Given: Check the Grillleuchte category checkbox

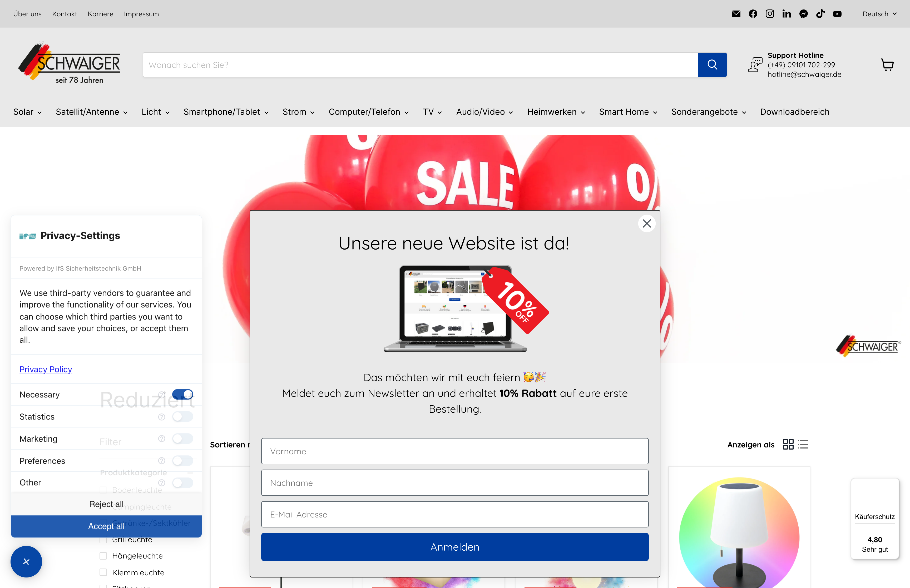Looking at the screenshot, I should point(103,540).
